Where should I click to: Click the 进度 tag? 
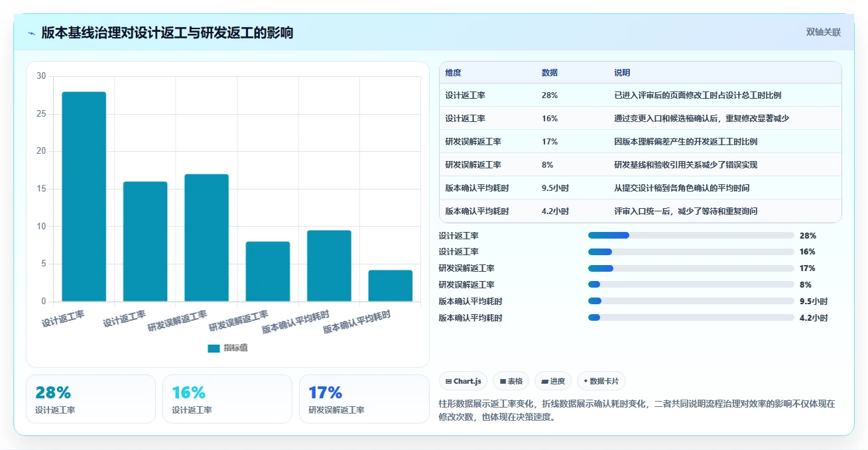point(553,381)
